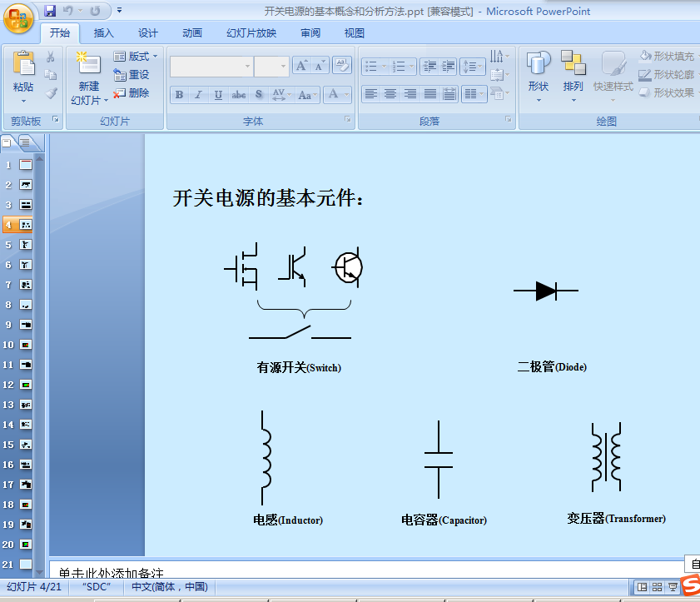This screenshot has height=602, width=700.
Task: Open the 视图 ribbon tab
Action: point(354,33)
